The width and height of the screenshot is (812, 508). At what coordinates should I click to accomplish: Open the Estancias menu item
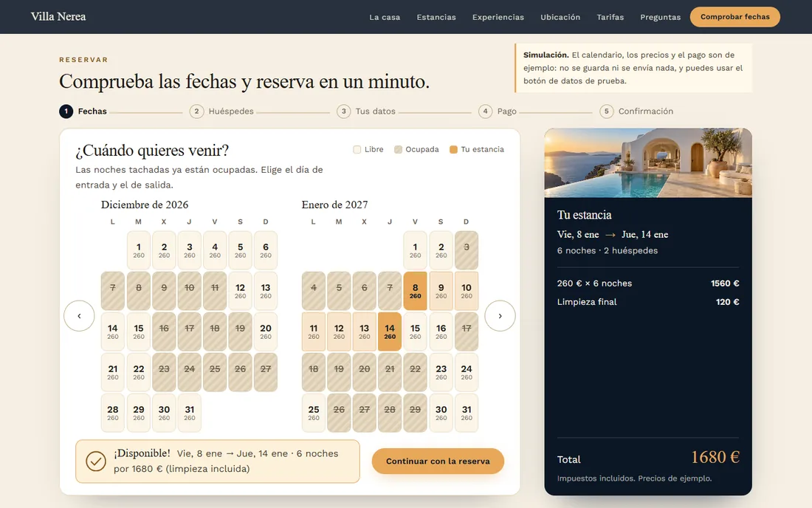pyautogui.click(x=436, y=17)
